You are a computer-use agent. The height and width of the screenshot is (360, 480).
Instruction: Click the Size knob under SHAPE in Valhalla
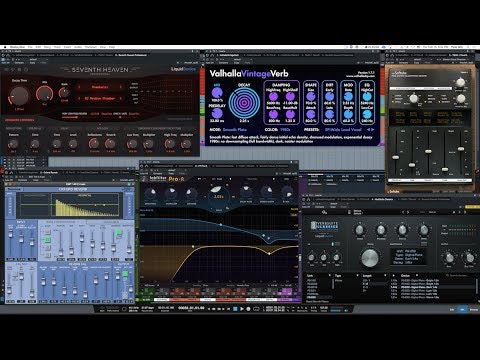311,96
